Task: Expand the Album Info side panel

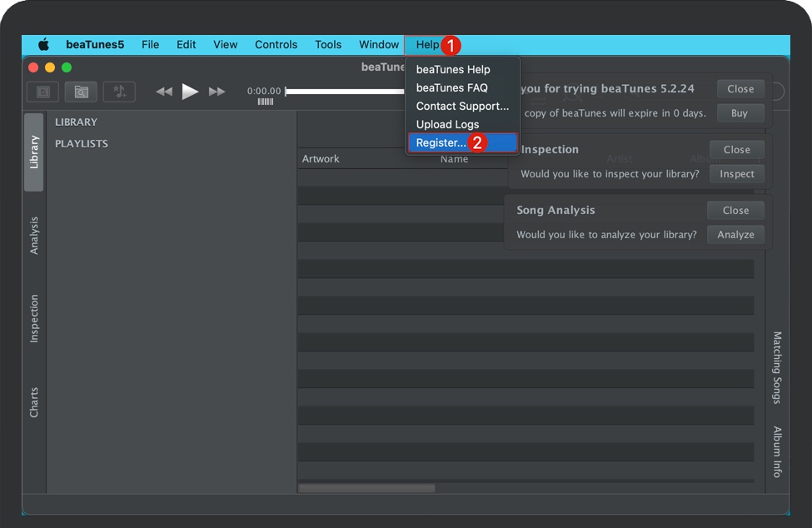Action: point(777,451)
